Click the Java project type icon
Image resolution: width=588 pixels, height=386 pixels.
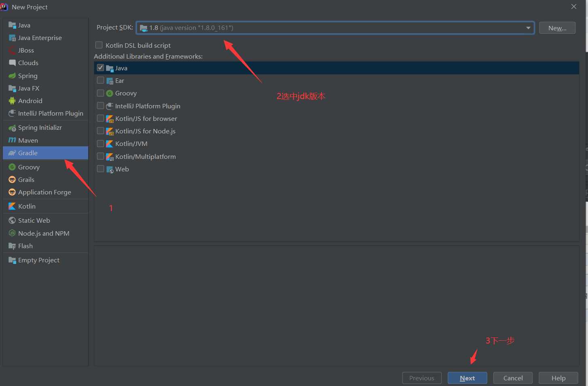coord(12,25)
